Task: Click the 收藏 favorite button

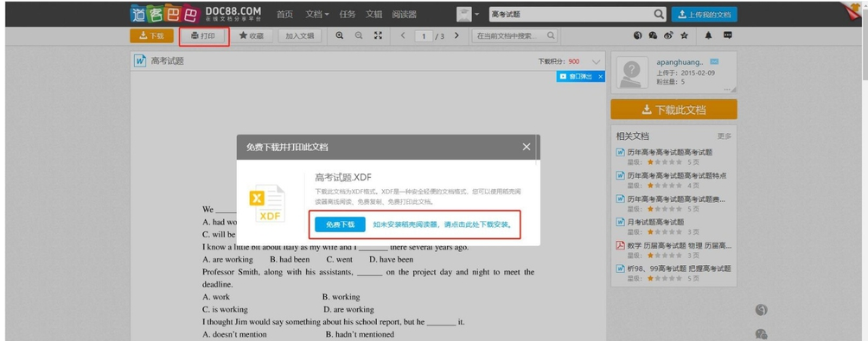Action: point(252,35)
